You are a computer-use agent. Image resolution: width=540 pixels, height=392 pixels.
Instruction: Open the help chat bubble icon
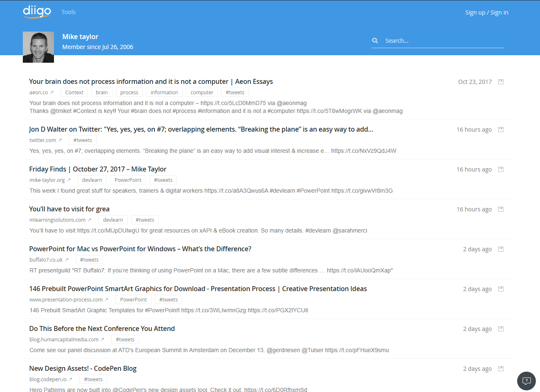(526, 381)
